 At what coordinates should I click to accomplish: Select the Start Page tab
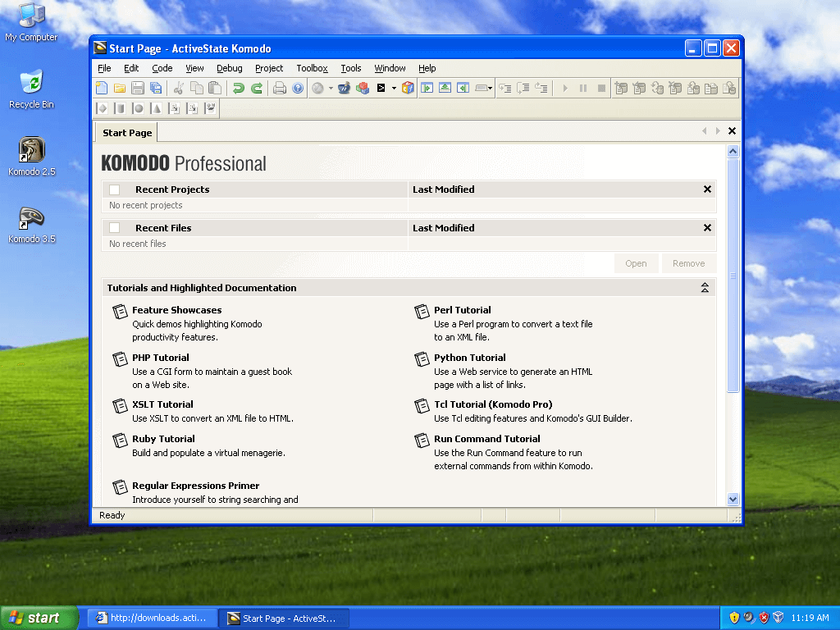(x=127, y=133)
